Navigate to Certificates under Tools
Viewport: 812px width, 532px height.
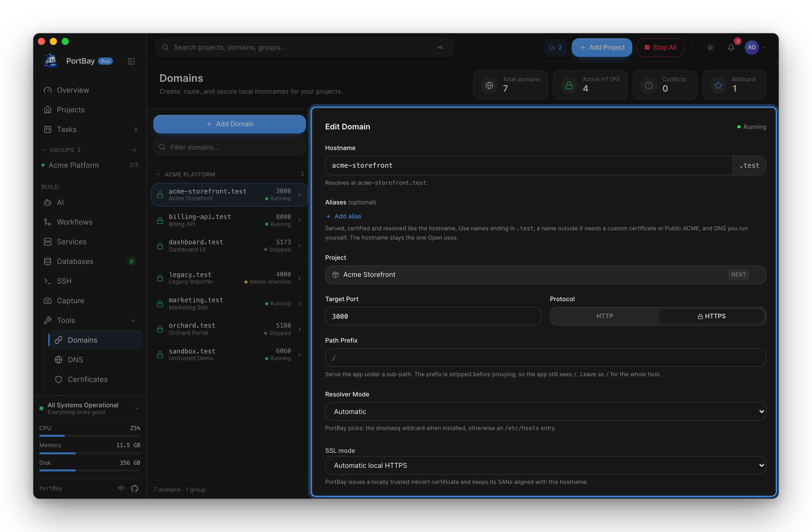tap(95, 380)
